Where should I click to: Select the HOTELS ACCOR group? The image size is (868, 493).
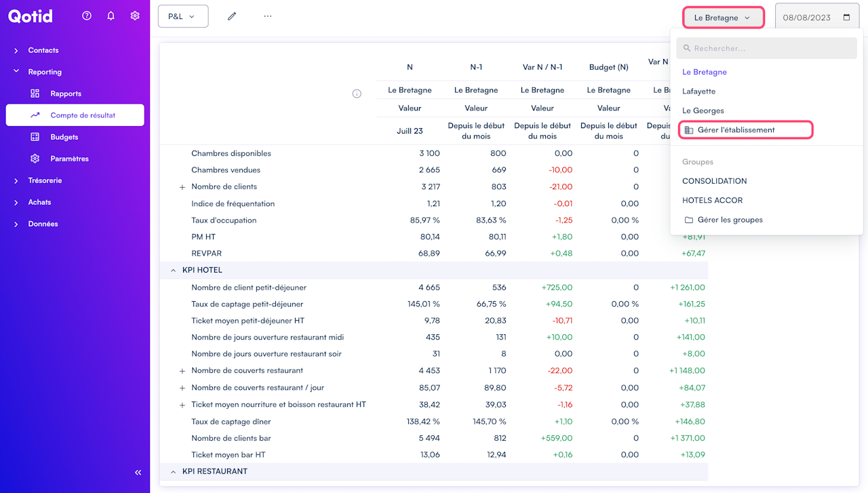(712, 200)
